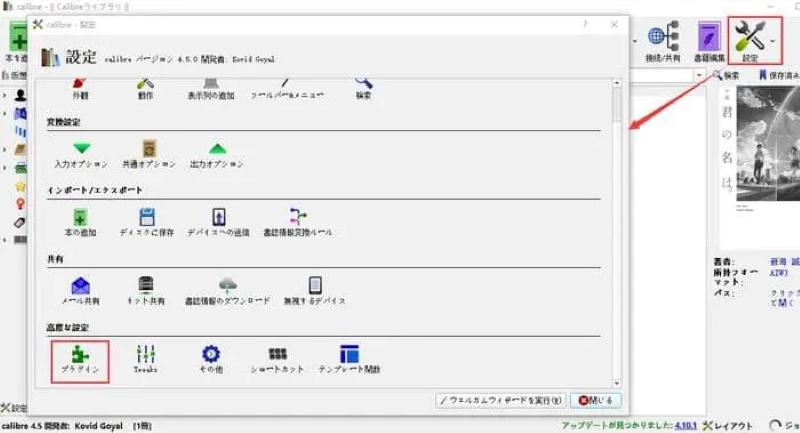Open the 動作 behavior settings

tap(145, 88)
